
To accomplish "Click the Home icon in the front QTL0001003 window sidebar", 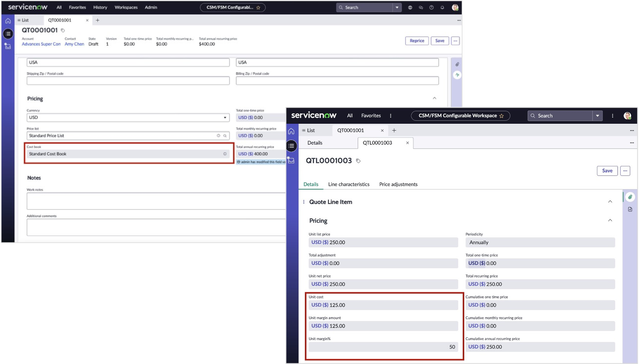I will point(291,131).
